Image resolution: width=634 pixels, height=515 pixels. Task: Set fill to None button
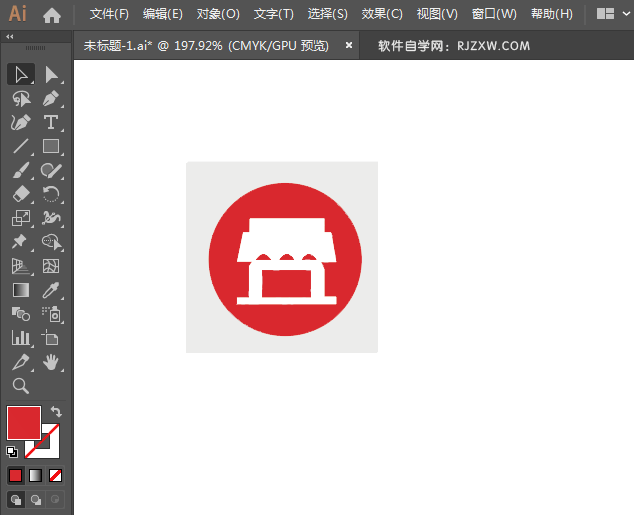coord(55,475)
